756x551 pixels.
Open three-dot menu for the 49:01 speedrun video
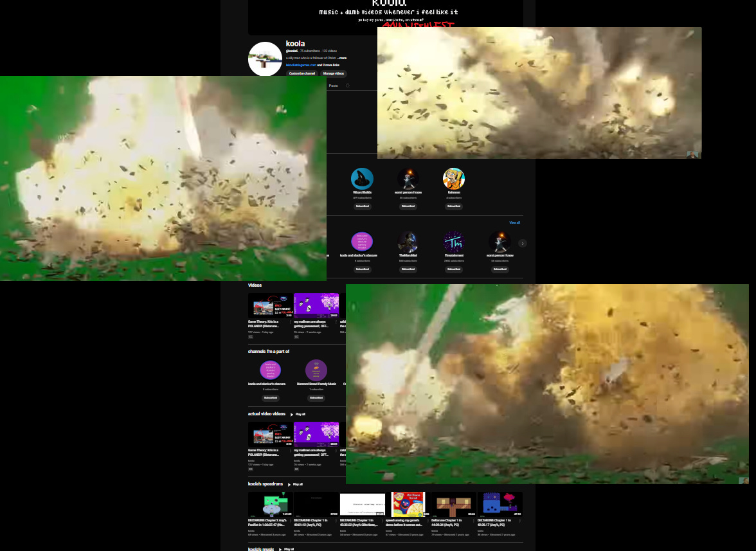(337, 521)
